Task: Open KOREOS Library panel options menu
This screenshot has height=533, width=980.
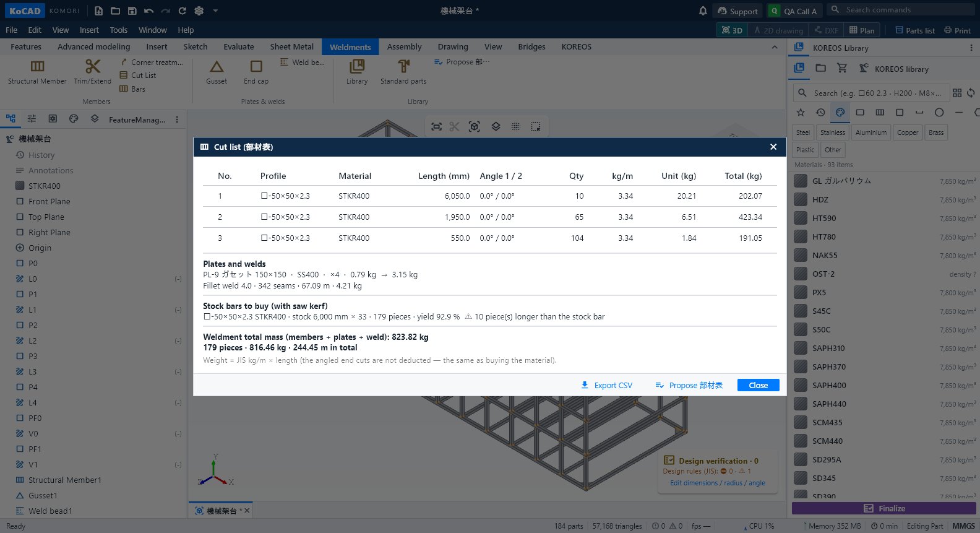Action: pyautogui.click(x=971, y=48)
